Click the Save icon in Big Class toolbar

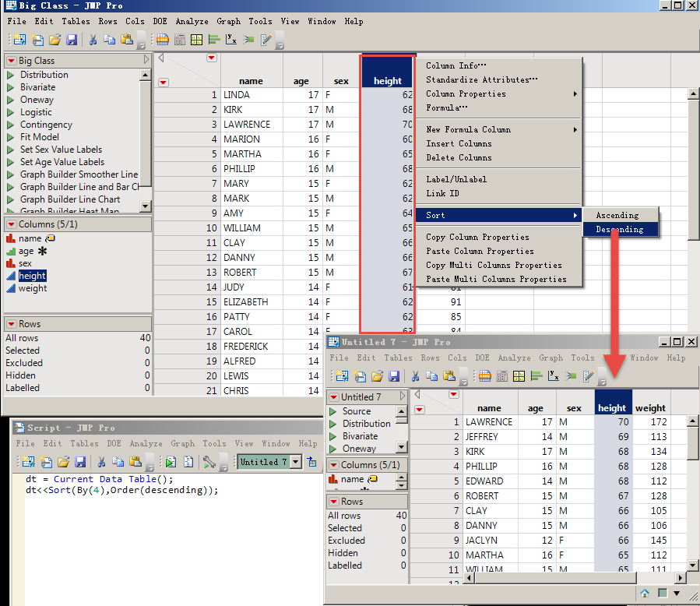pos(72,40)
